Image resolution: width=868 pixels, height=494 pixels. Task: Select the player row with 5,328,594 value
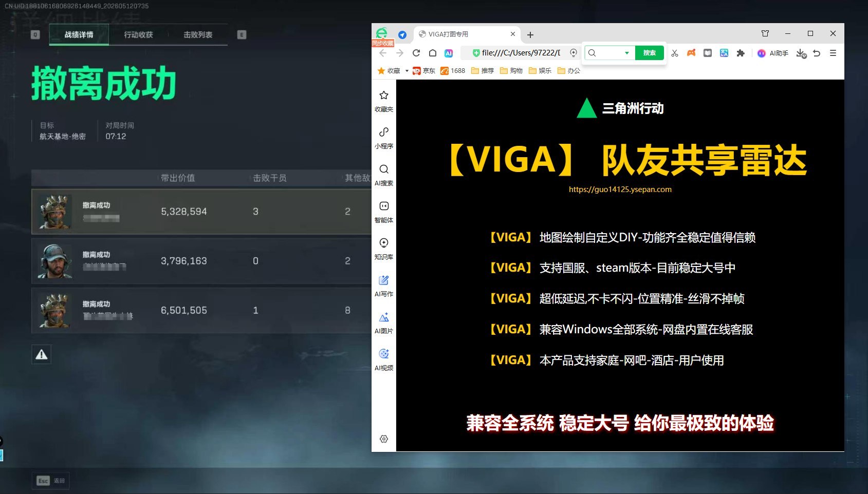coord(201,212)
